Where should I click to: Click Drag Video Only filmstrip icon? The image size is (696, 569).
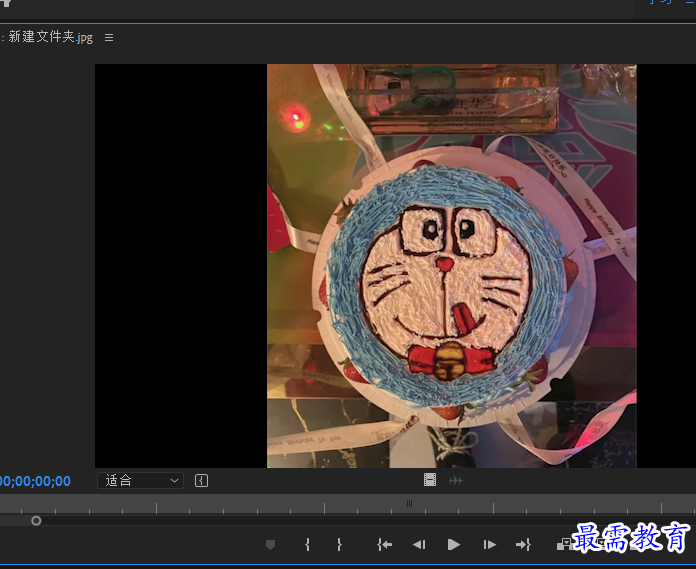click(x=430, y=480)
